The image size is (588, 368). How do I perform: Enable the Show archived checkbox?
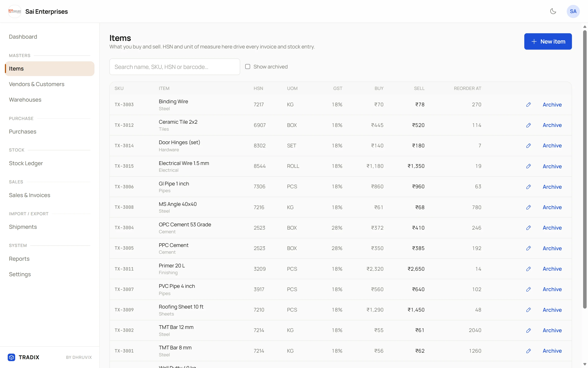point(248,67)
